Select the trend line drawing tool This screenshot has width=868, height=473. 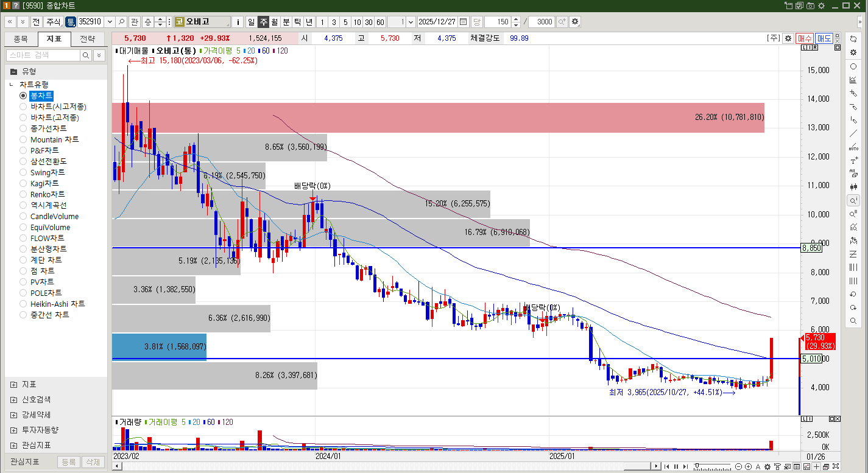pyautogui.click(x=853, y=133)
